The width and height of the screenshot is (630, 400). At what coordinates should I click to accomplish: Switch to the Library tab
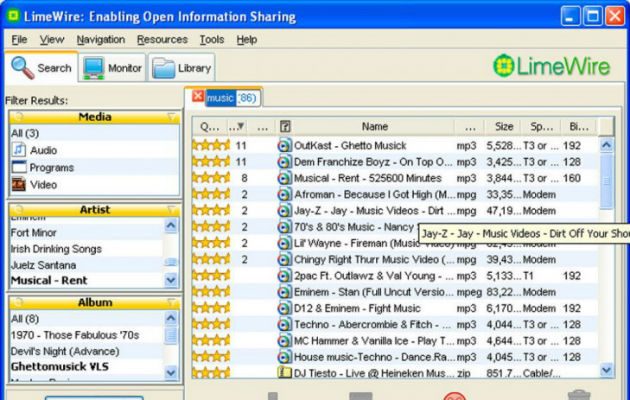tap(182, 68)
